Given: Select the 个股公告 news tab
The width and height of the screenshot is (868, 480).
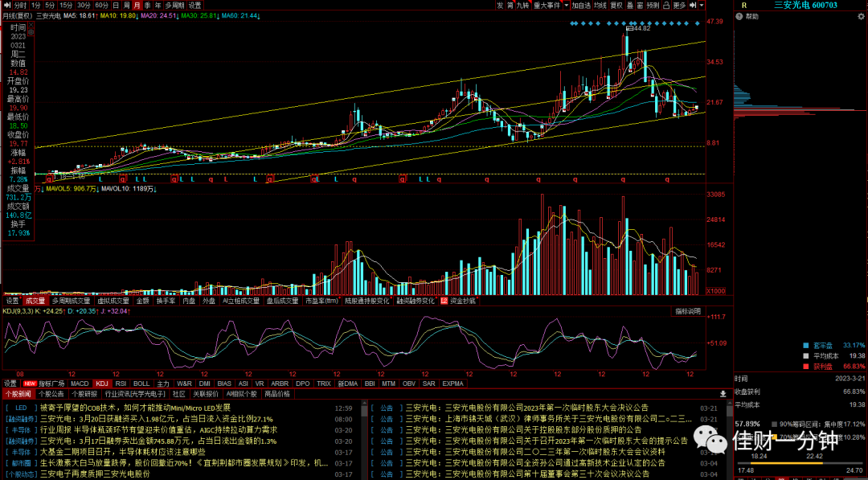Looking at the screenshot, I should click(51, 394).
